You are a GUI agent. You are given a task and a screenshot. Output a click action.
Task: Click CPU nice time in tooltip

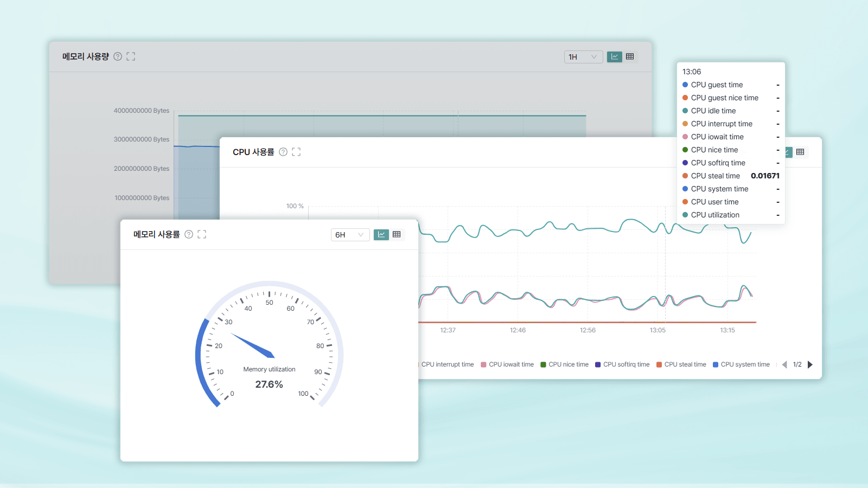tap(714, 150)
